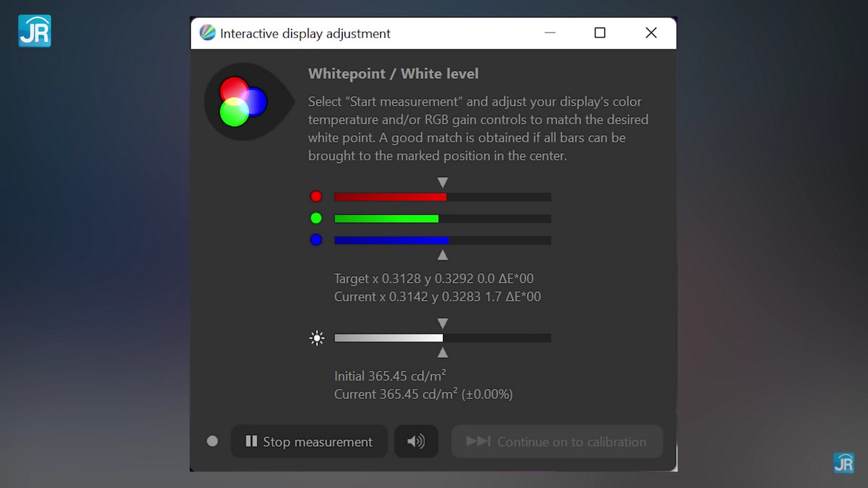The image size is (868, 488).
Task: Click the gray status dot indicator
Action: (212, 441)
